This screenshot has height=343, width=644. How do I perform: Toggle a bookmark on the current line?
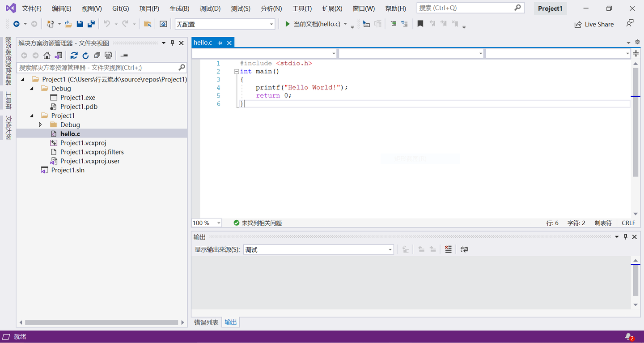click(420, 24)
